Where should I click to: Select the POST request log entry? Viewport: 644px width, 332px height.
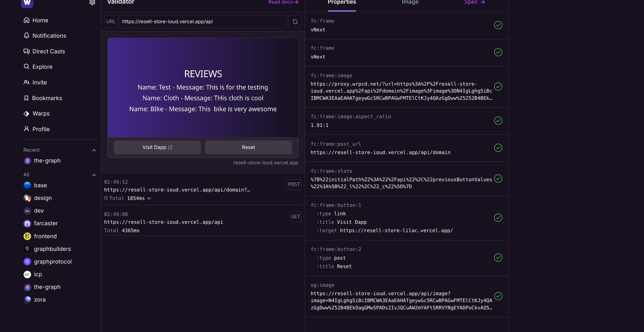[x=203, y=190]
